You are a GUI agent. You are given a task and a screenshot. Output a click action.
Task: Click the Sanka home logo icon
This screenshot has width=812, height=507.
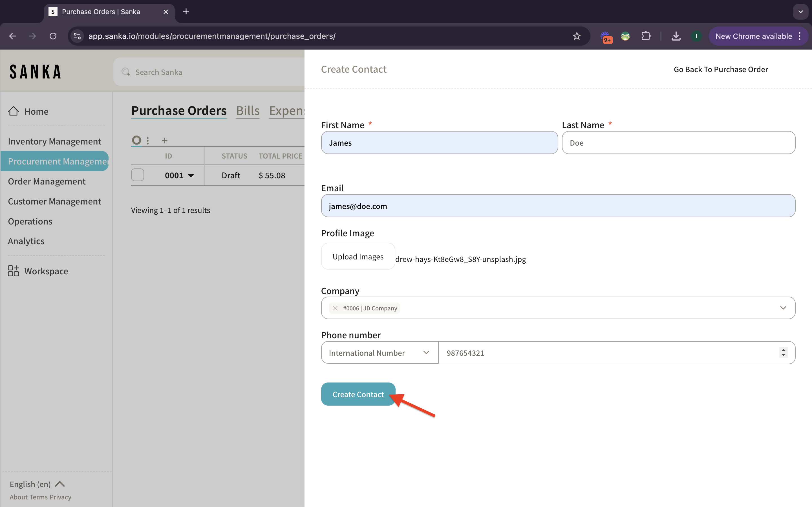click(x=35, y=71)
